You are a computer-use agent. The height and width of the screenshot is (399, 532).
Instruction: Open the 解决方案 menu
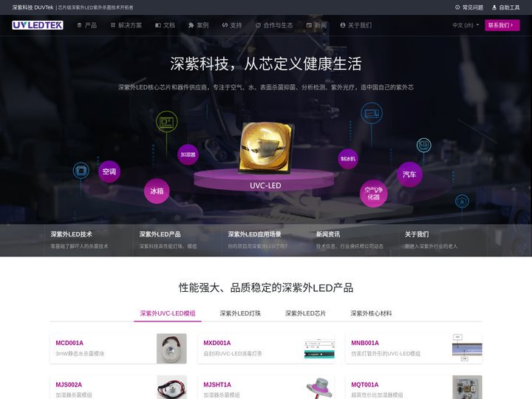pyautogui.click(x=126, y=25)
